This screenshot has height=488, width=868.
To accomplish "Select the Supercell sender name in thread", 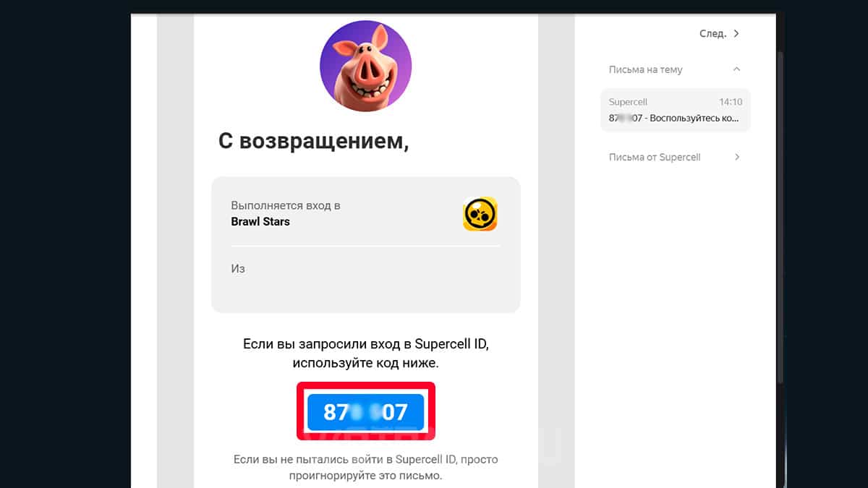I will 628,103.
